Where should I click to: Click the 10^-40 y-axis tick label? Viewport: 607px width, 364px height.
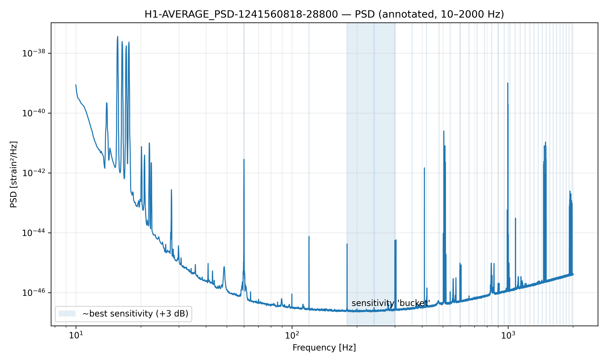pyautogui.click(x=34, y=113)
